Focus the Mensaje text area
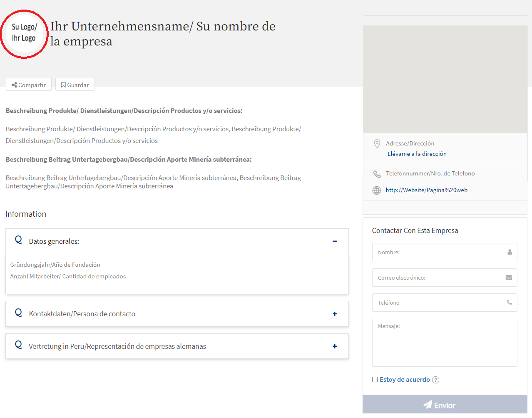This screenshot has width=532, height=418. [445, 343]
